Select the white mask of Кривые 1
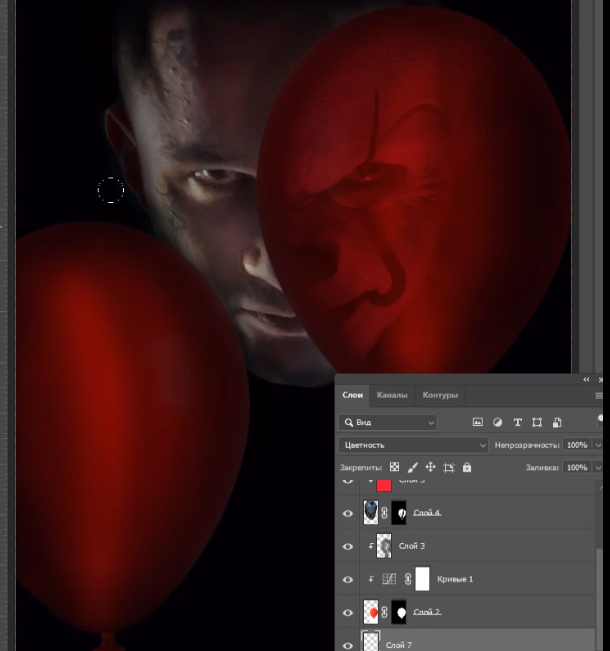The height and width of the screenshot is (651, 610). 422,579
